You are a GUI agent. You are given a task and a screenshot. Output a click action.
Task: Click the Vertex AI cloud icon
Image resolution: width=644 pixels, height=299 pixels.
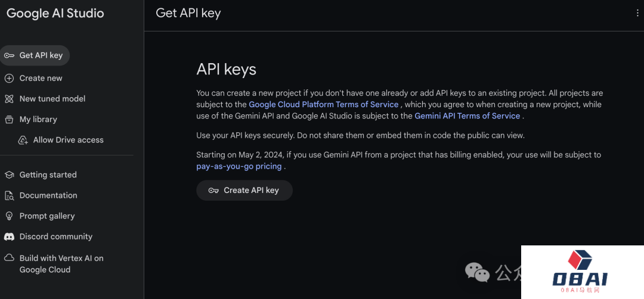[9, 258]
